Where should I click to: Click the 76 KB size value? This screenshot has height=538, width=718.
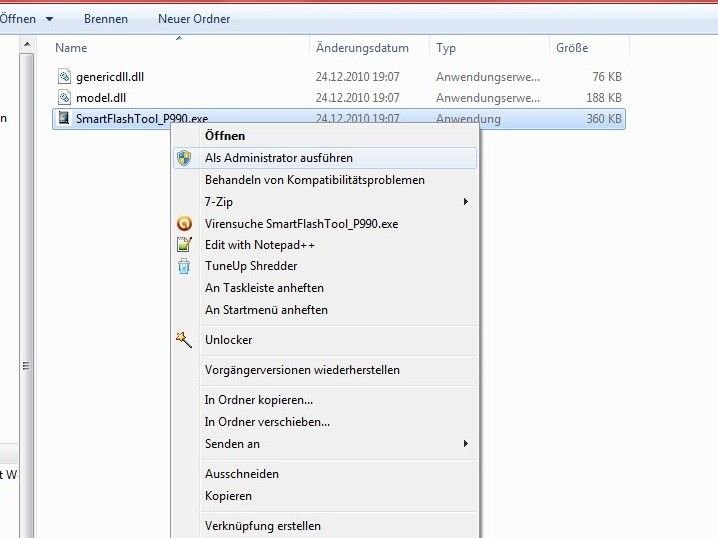607,76
